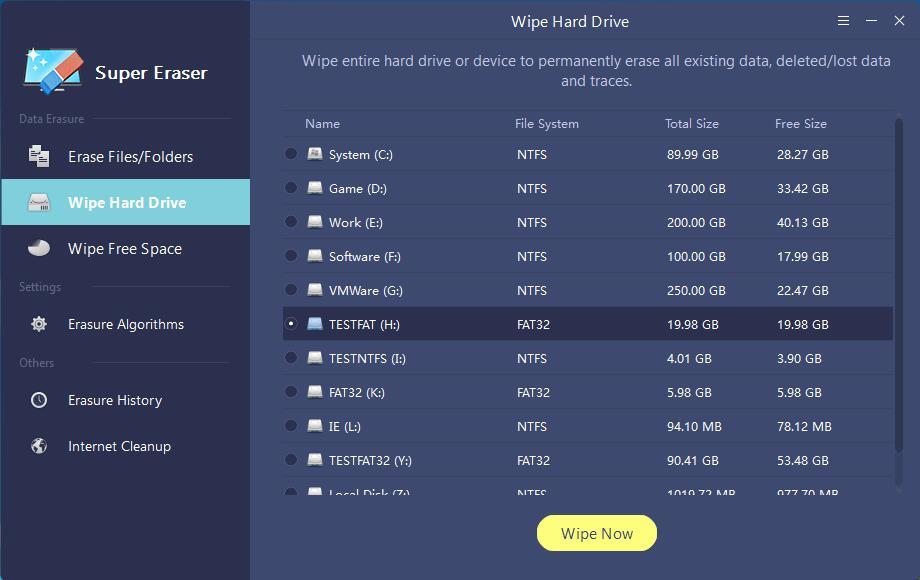920x580 pixels.
Task: Select the Work (E:) radio button
Action: coord(290,222)
